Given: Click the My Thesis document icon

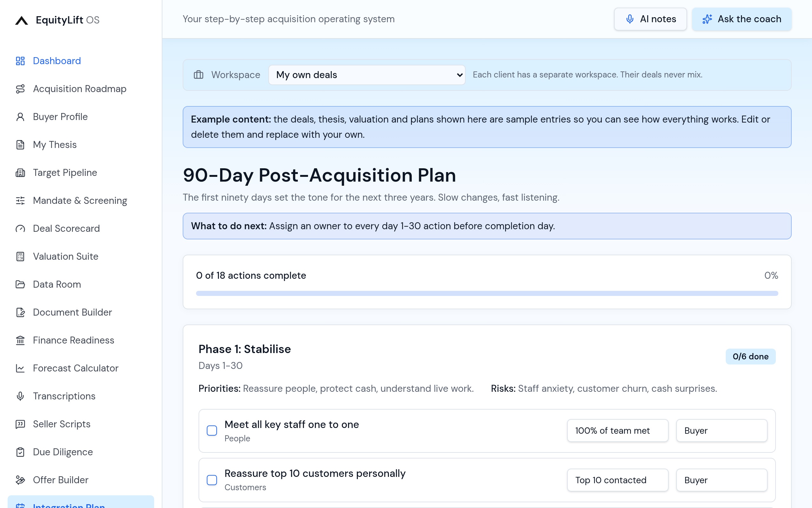Looking at the screenshot, I should pos(20,144).
